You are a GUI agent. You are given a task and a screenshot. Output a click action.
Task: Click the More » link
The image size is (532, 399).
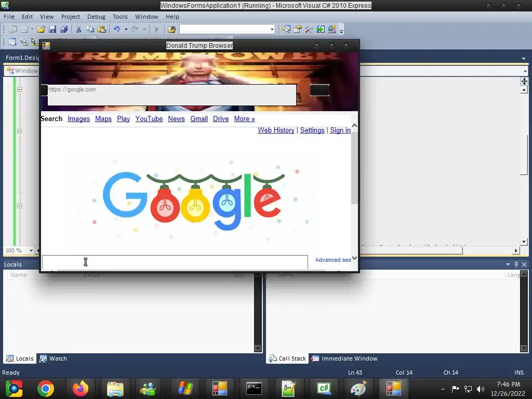(x=244, y=119)
